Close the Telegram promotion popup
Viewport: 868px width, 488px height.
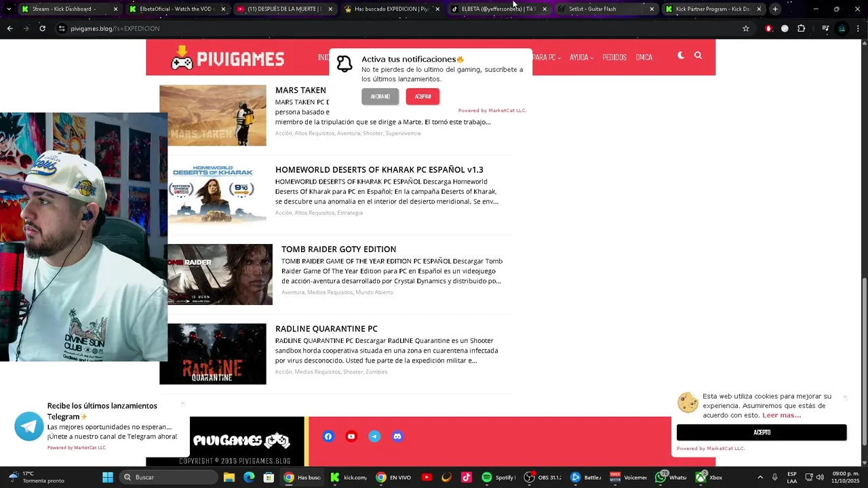point(182,404)
